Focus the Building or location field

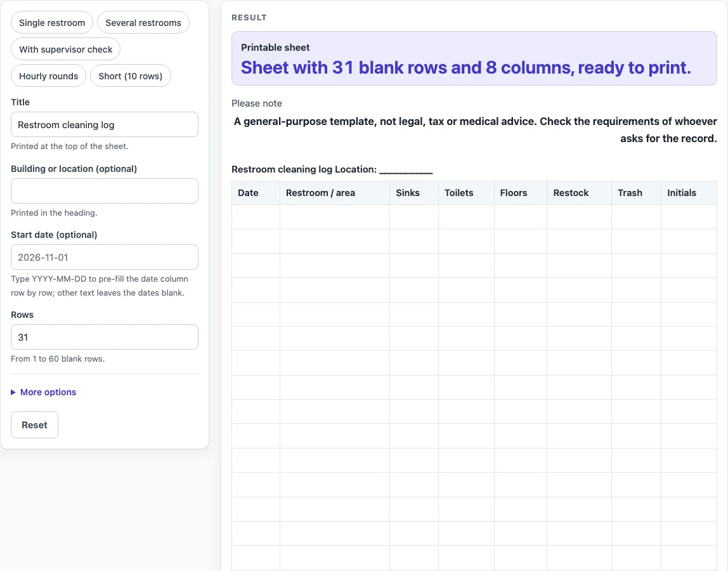pos(105,191)
